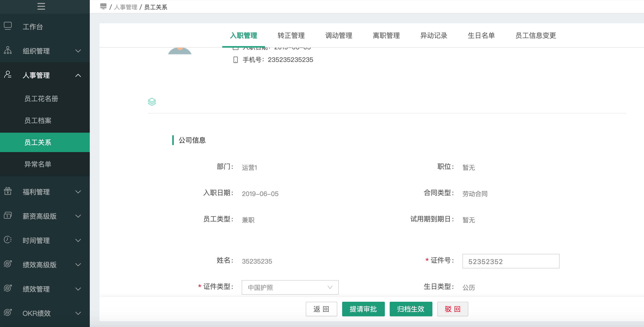
Task: Switch to the 生日名单 tab
Action: pos(481,35)
